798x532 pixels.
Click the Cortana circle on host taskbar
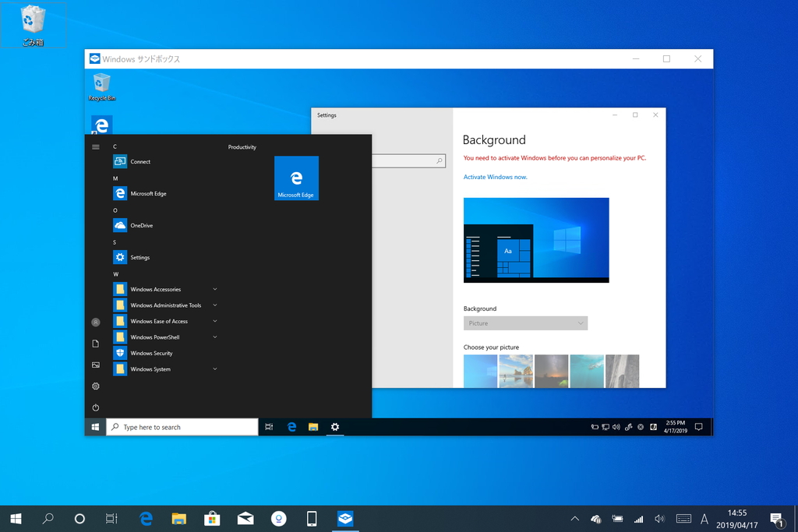(x=79, y=519)
